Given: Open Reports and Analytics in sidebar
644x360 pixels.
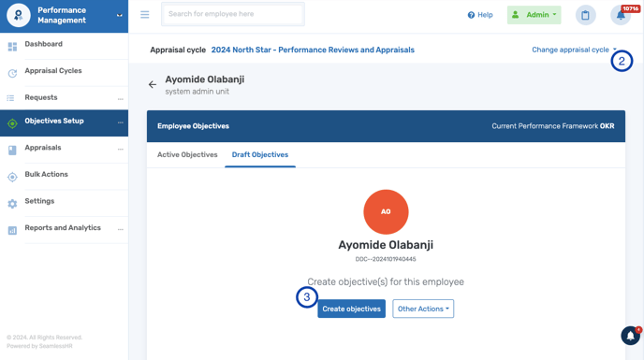Looking at the screenshot, I should pos(63,227).
